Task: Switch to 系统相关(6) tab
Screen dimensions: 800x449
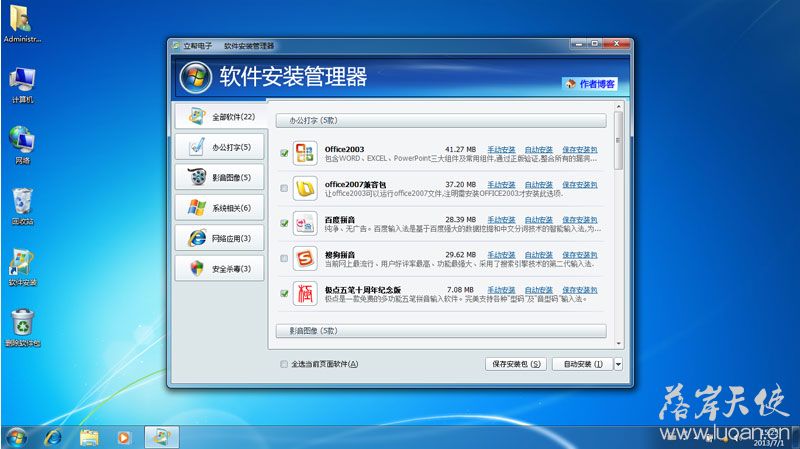Action: point(220,208)
